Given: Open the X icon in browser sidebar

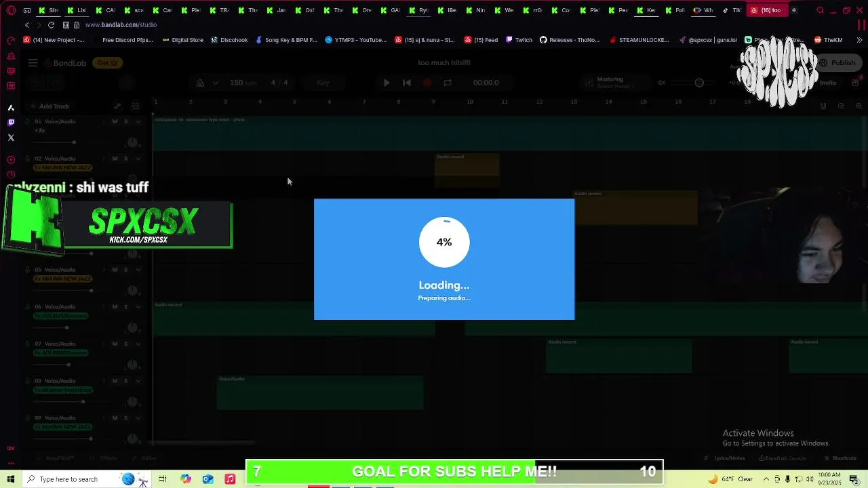Looking at the screenshot, I should tap(11, 138).
